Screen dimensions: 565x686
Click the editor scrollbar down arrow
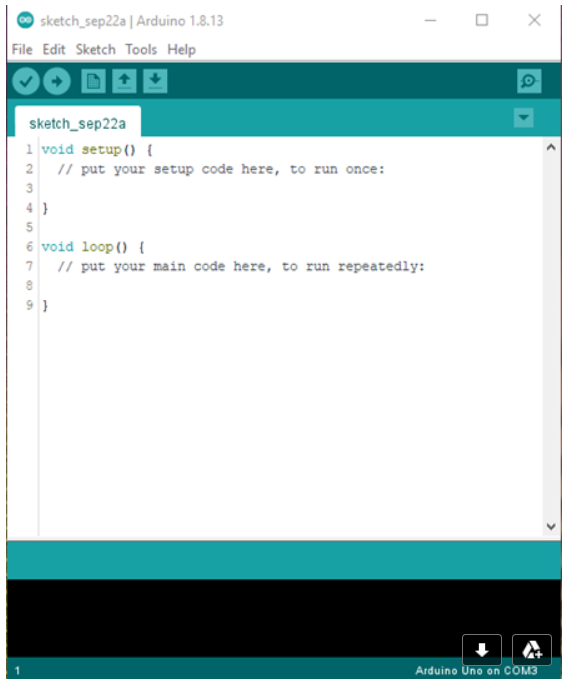pyautogui.click(x=551, y=526)
